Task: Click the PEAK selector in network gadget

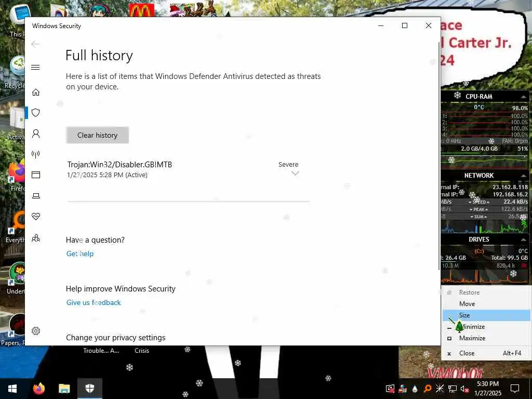Action: (x=478, y=209)
